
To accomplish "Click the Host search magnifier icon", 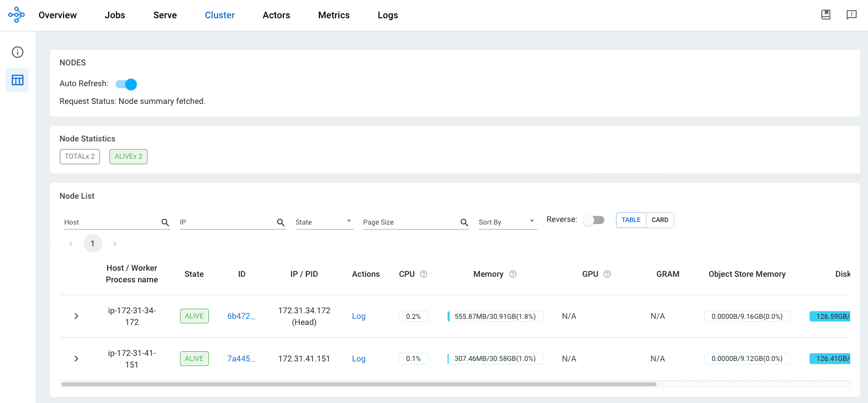I will [165, 223].
